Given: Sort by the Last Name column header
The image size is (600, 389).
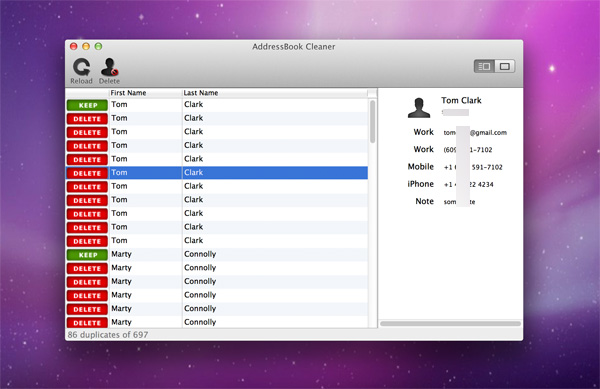Looking at the screenshot, I should point(274,93).
